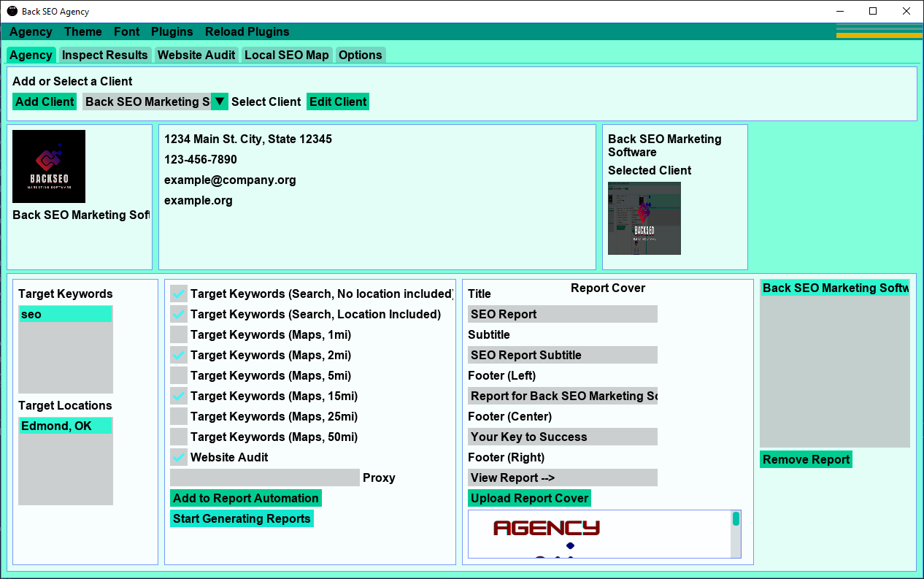Toggle the Website Audit checkbox
Screen dimensions: 924x579
pos(179,457)
